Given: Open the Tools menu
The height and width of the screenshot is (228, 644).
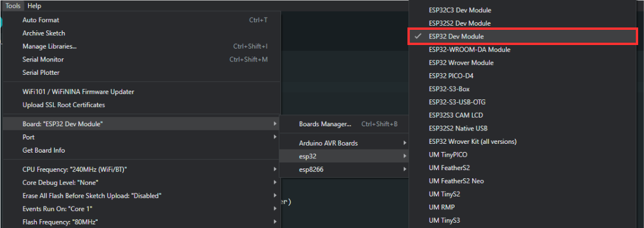Looking at the screenshot, I should 13,6.
